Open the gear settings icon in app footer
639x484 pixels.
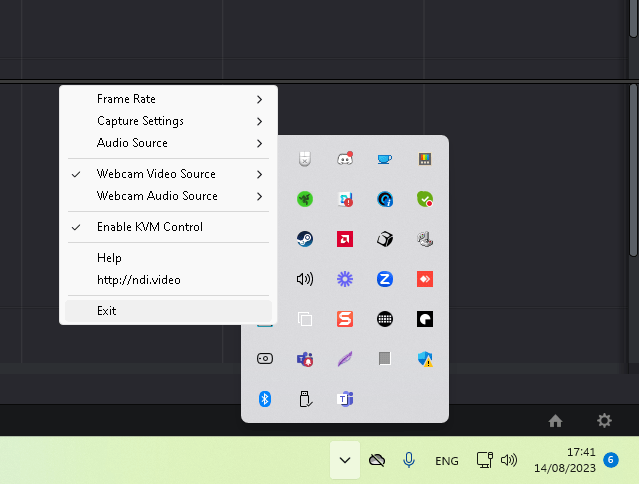click(x=604, y=420)
